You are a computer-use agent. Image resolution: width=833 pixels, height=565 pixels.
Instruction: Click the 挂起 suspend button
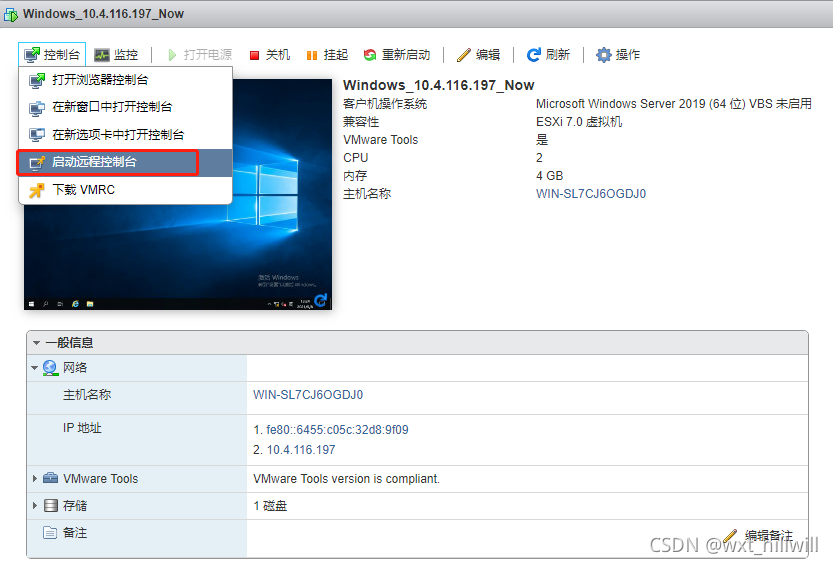pyautogui.click(x=327, y=55)
